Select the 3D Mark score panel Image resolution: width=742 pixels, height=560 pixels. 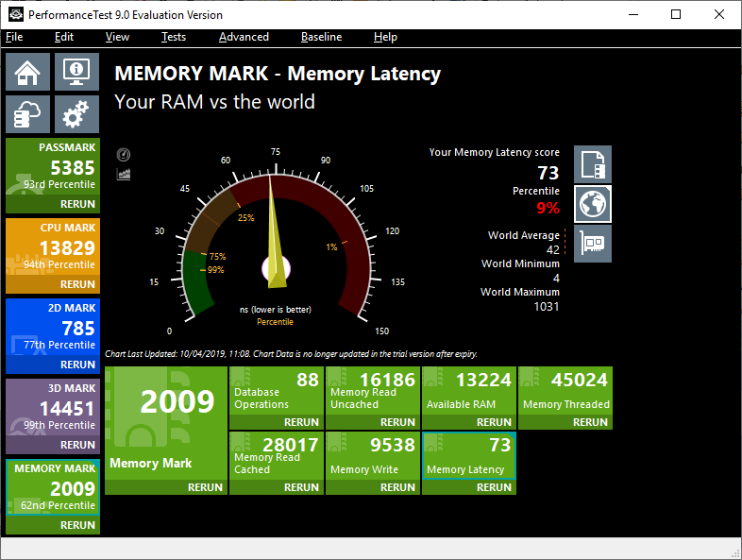click(x=53, y=411)
